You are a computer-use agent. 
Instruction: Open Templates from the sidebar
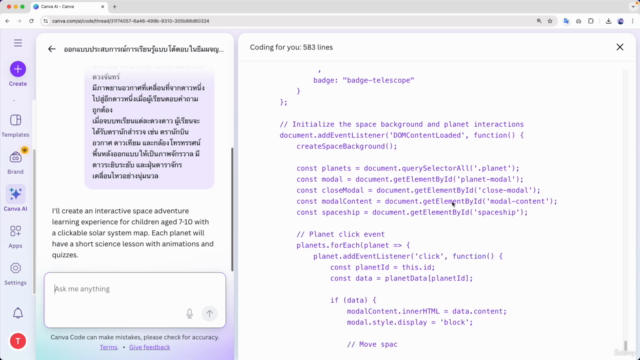coord(16,125)
